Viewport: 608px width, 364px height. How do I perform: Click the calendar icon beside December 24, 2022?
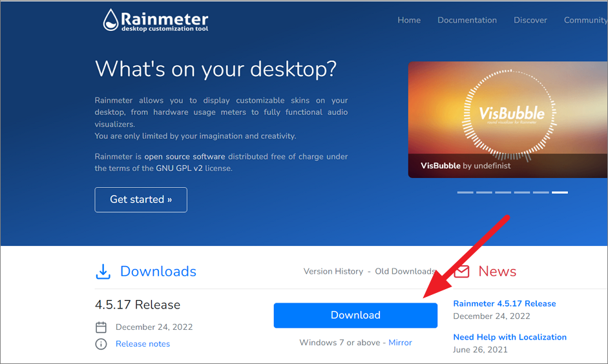(x=101, y=327)
